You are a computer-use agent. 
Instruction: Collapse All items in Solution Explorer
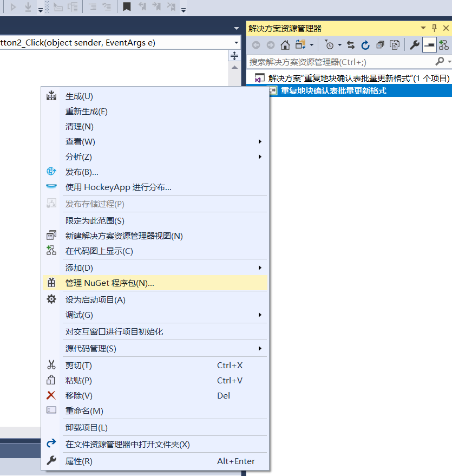click(380, 44)
